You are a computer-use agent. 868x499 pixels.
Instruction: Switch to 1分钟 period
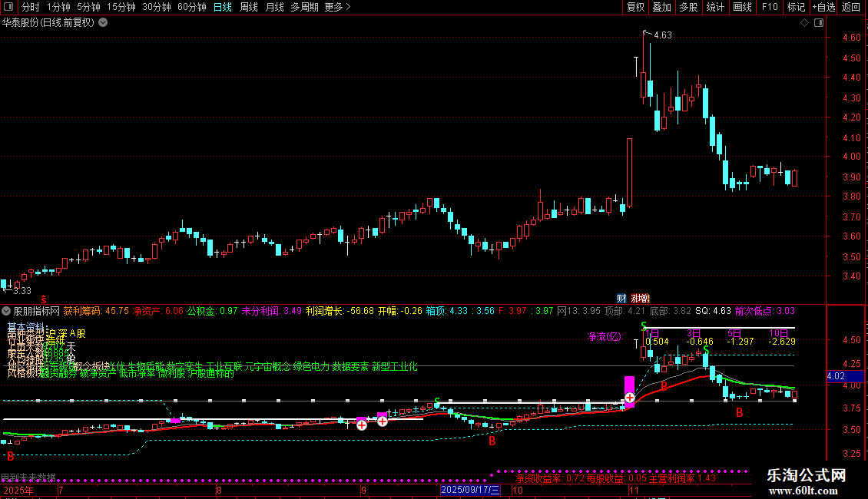pos(58,7)
